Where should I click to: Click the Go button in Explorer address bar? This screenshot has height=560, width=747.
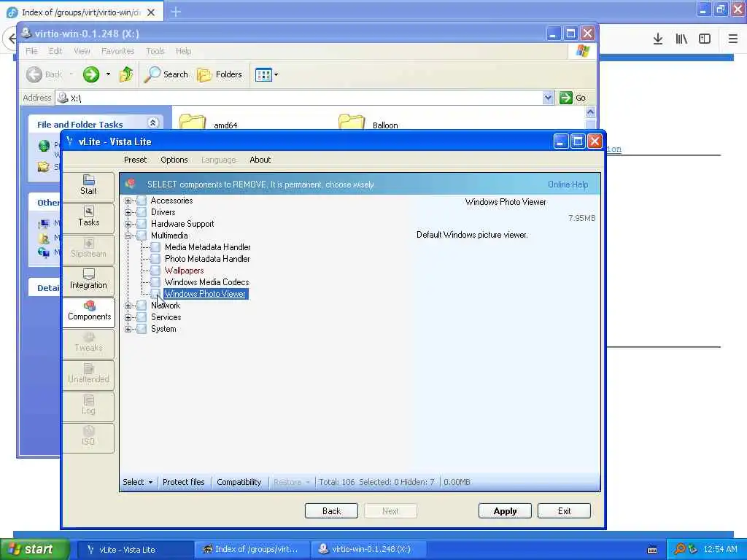tap(573, 98)
